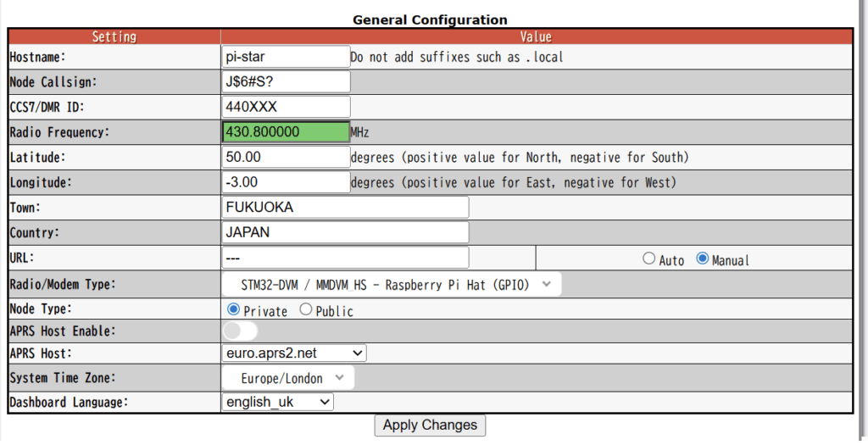Open the Radio/Modem Type dropdown

pos(392,285)
